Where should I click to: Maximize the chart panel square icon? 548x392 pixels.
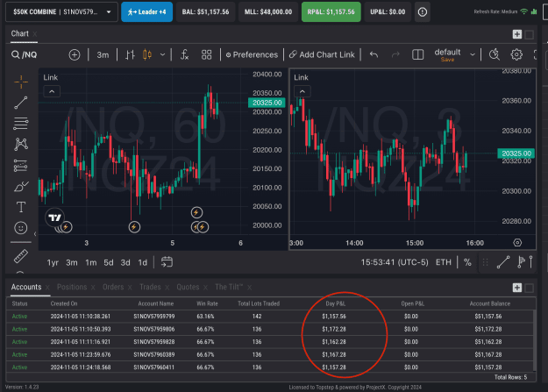[529, 34]
